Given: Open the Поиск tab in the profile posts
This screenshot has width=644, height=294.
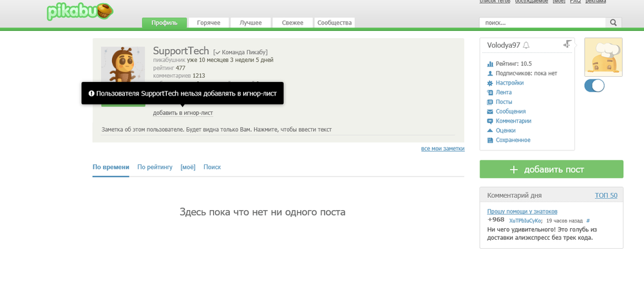Looking at the screenshot, I should coord(212,167).
